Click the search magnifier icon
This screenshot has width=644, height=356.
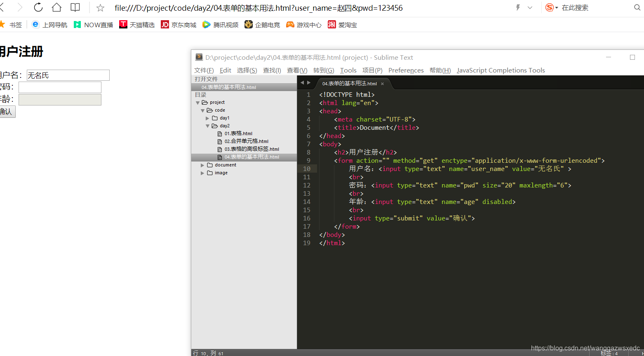click(x=637, y=7)
